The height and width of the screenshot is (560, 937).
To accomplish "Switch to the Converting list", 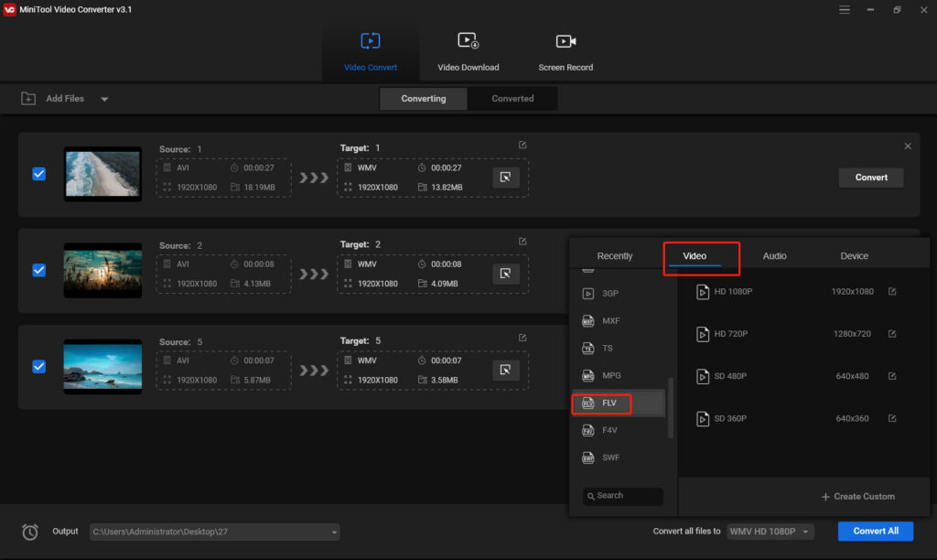I will click(x=423, y=99).
